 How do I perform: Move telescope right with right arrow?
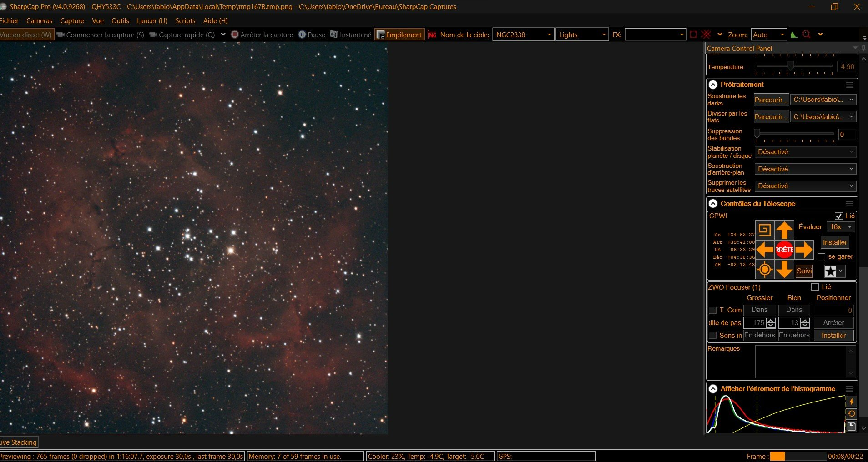point(804,250)
